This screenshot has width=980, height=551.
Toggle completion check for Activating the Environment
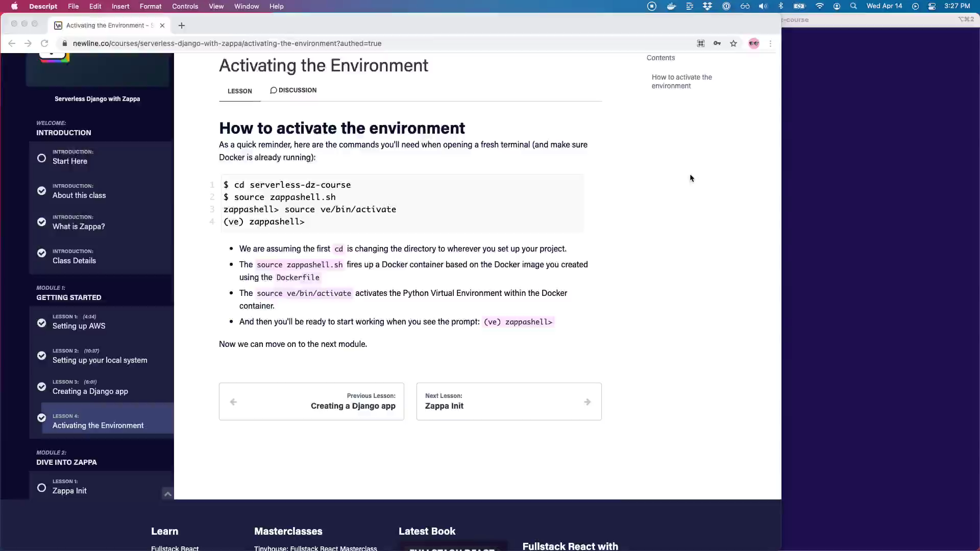click(x=42, y=418)
